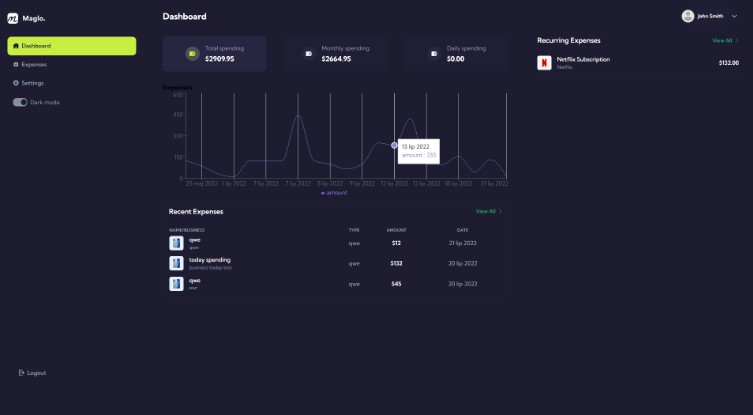Expand the John Smith profile dropdown arrow
This screenshot has width=753, height=415.
pyautogui.click(x=735, y=16)
